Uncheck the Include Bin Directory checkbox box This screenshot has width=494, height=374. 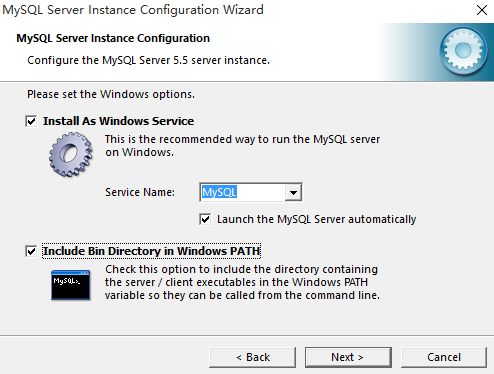coord(31,251)
